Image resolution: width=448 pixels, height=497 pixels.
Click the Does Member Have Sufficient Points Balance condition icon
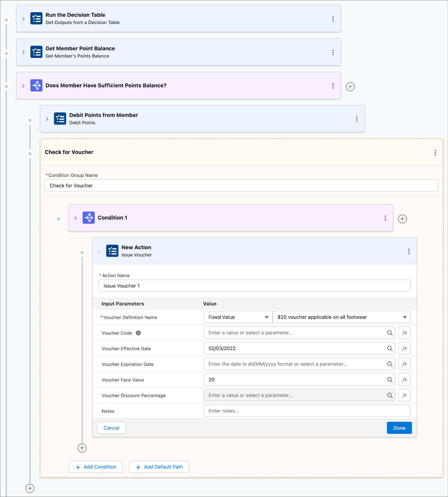[x=36, y=85]
